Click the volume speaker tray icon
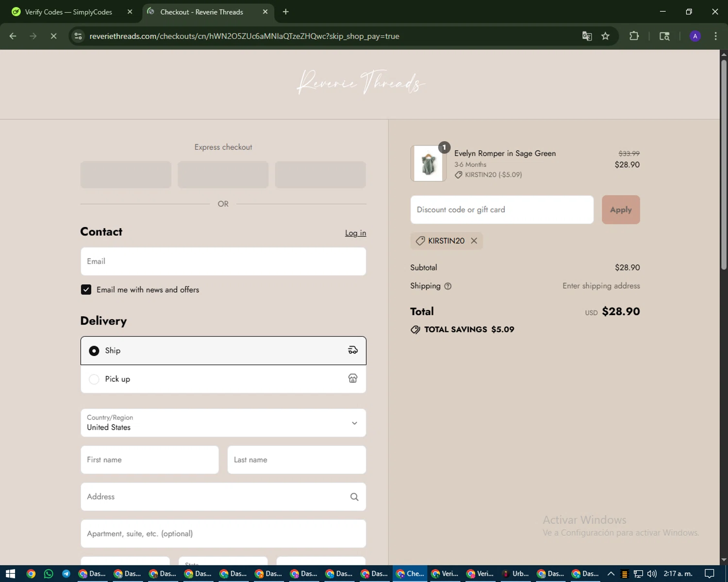The image size is (728, 582). 652,574
